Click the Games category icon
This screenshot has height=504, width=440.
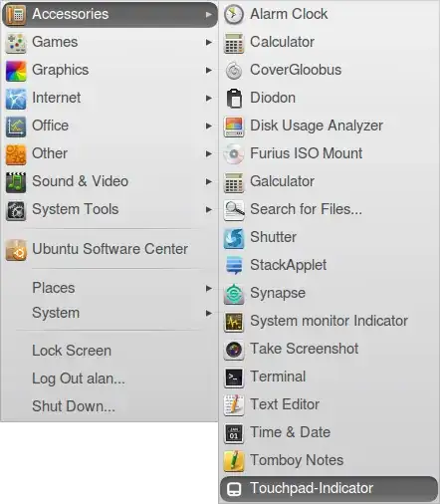point(16,43)
